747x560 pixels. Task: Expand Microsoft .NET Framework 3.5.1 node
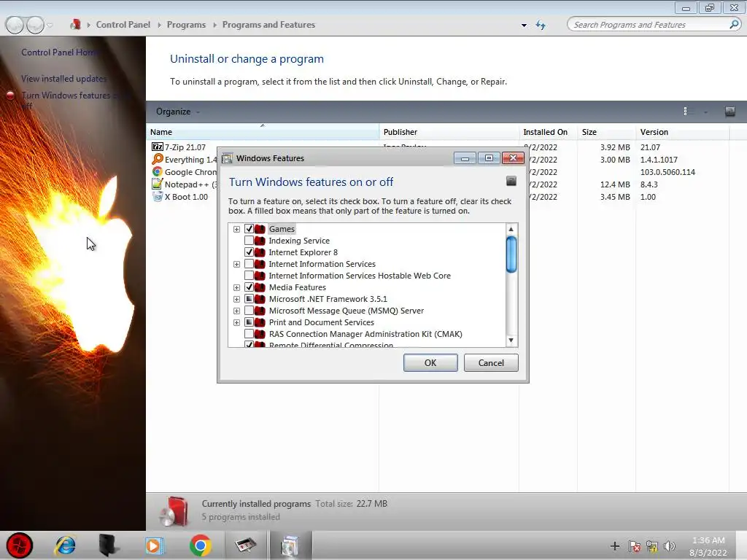[x=236, y=299]
